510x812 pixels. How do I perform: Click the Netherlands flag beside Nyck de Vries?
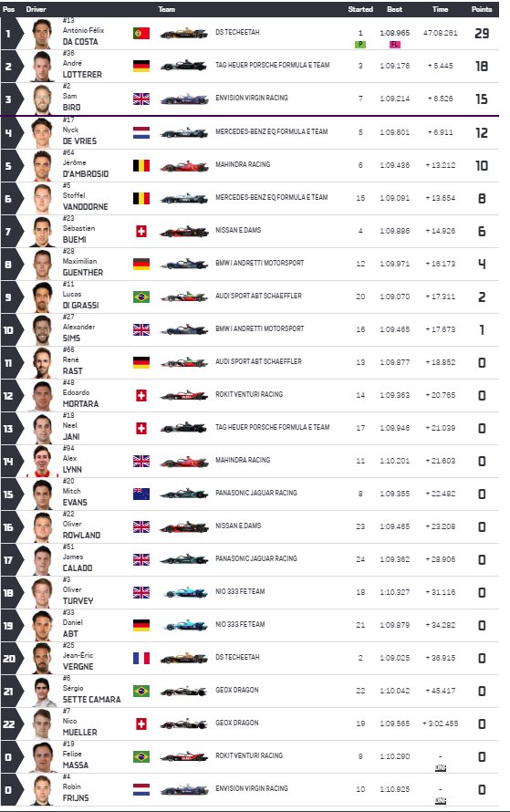click(141, 132)
